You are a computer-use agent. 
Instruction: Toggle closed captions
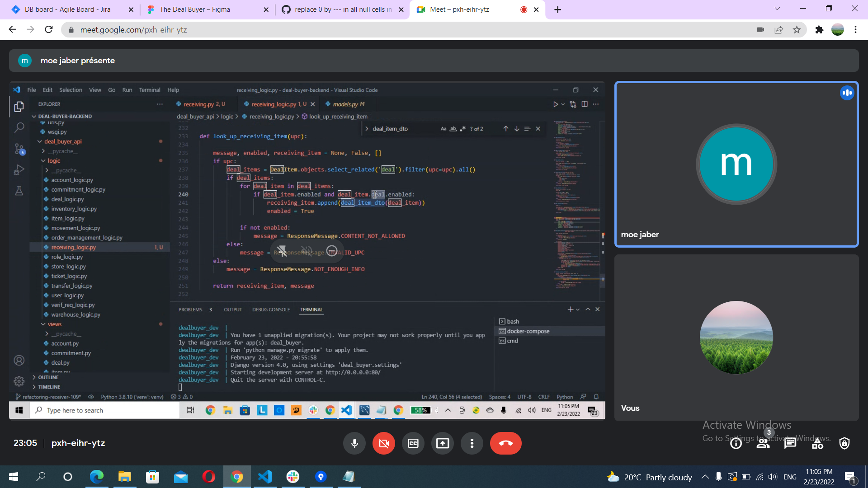tap(413, 443)
